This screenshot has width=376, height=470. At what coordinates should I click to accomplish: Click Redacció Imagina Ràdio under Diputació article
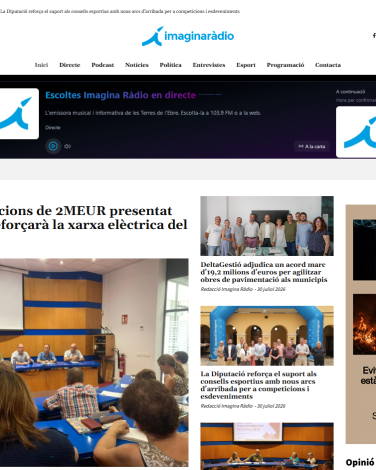(x=227, y=406)
